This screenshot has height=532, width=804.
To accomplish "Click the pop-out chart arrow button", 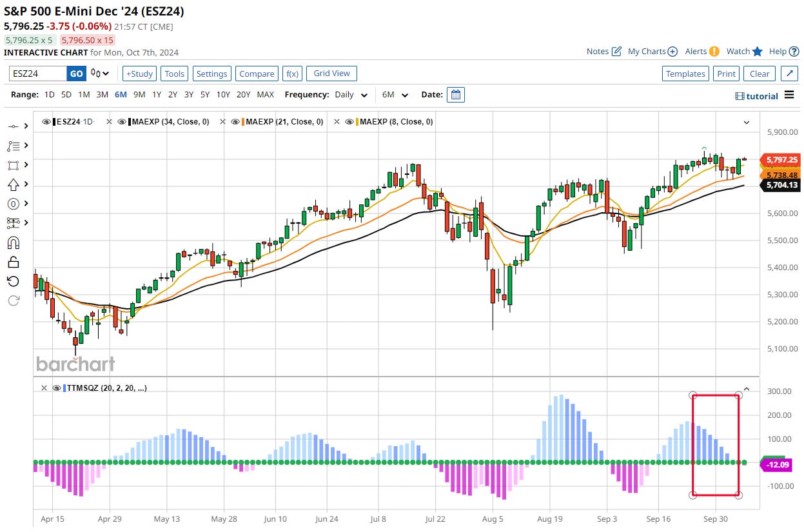I will 789,74.
